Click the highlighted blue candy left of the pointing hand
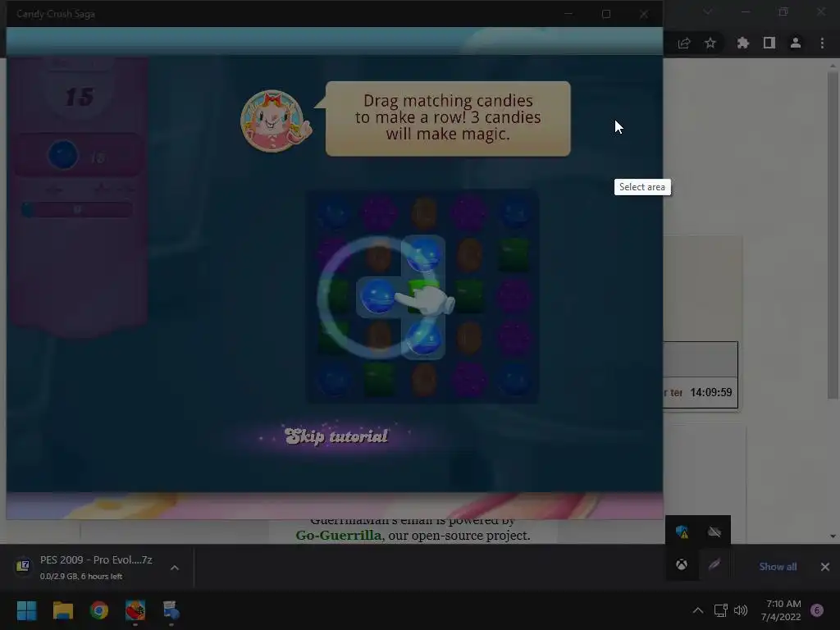 (377, 296)
